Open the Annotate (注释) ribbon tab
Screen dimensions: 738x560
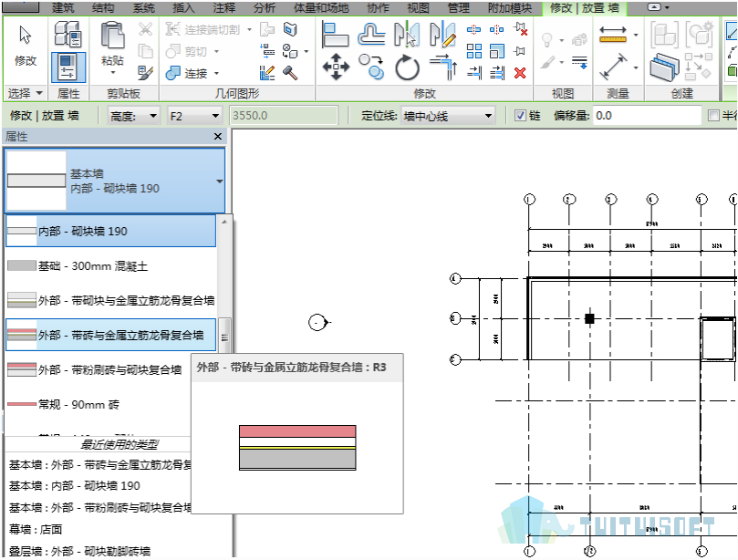point(224,8)
